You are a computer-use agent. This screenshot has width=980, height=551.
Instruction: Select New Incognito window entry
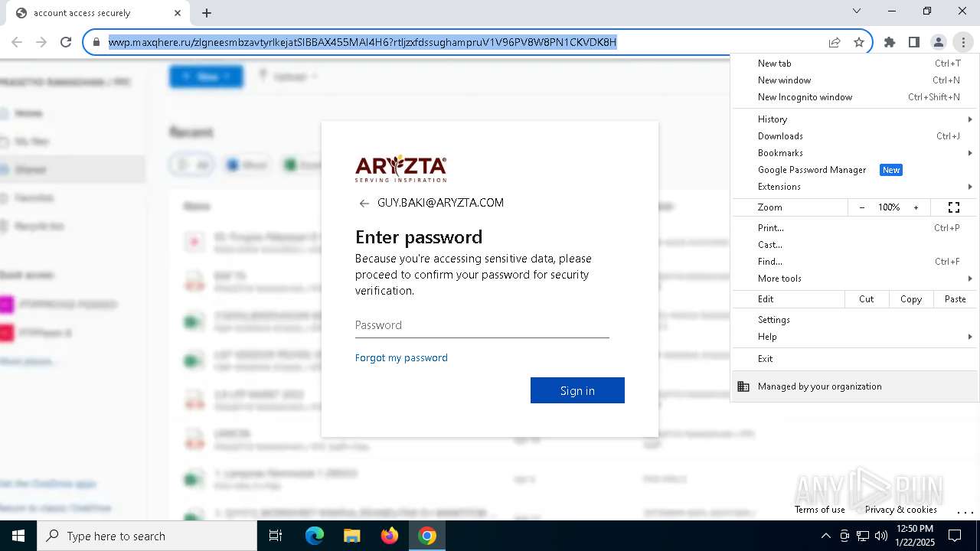tap(854, 97)
